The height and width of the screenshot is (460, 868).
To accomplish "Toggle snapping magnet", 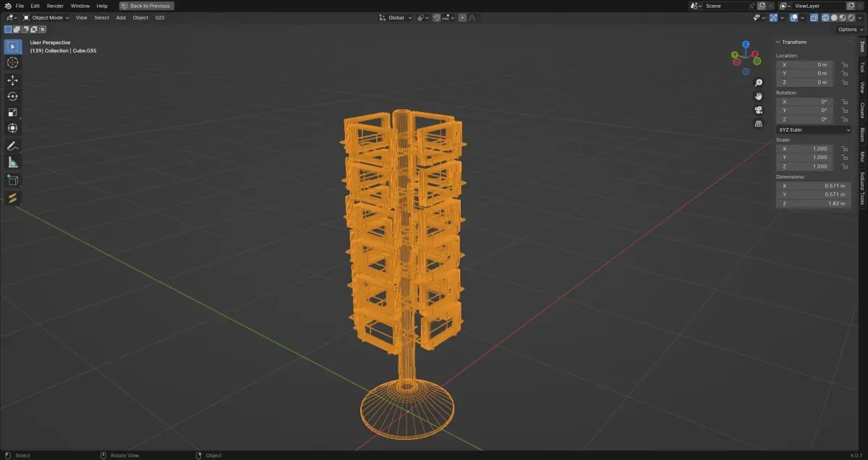I will (x=437, y=17).
